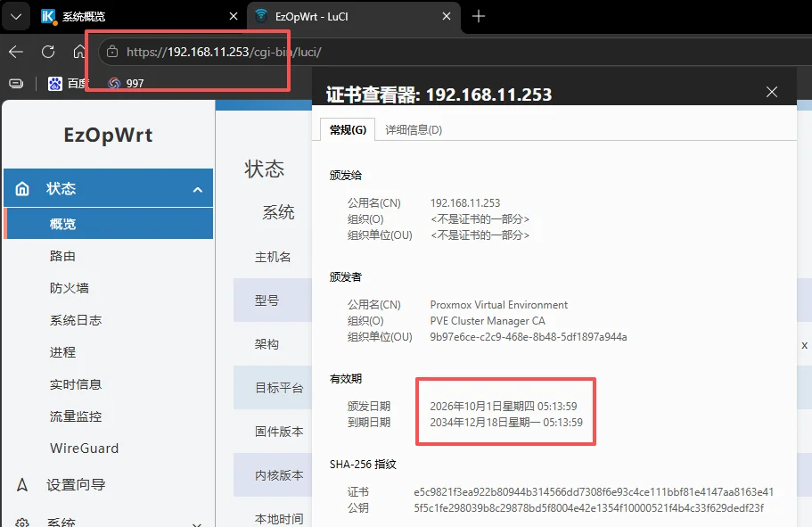
Task: Close the 系统概览 tab
Action: pyautogui.click(x=234, y=17)
